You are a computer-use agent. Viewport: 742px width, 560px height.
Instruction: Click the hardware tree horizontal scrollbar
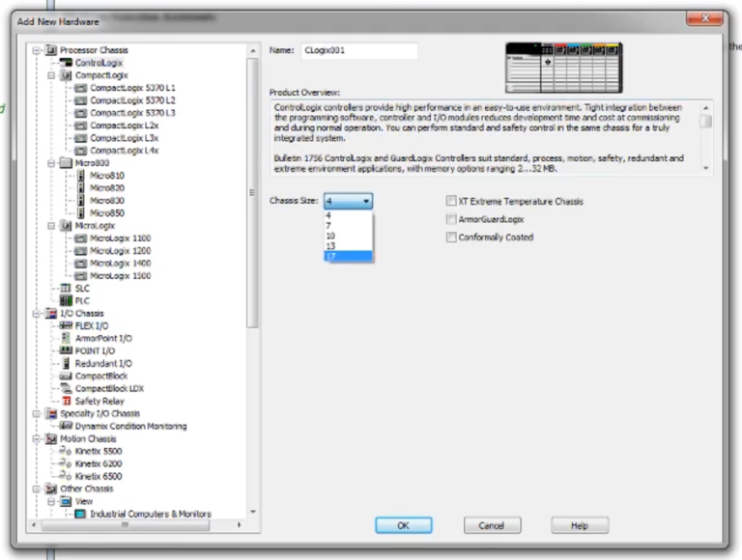[125, 524]
